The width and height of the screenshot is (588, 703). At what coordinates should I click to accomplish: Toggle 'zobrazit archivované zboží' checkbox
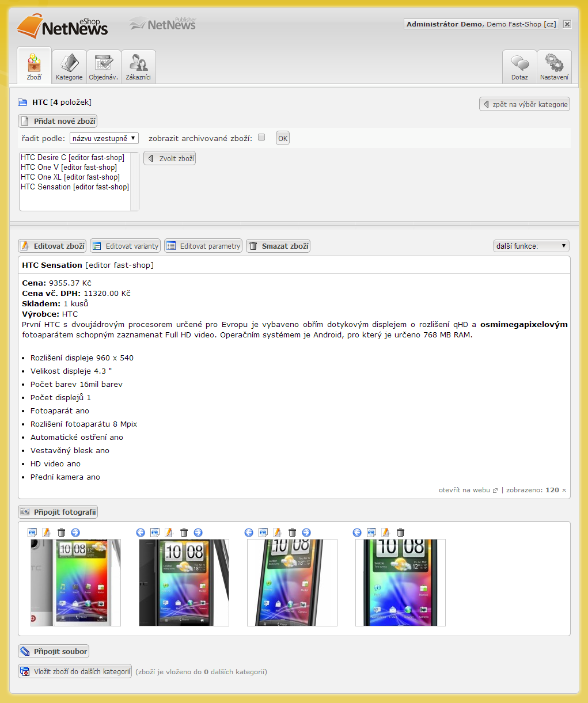[x=261, y=138]
